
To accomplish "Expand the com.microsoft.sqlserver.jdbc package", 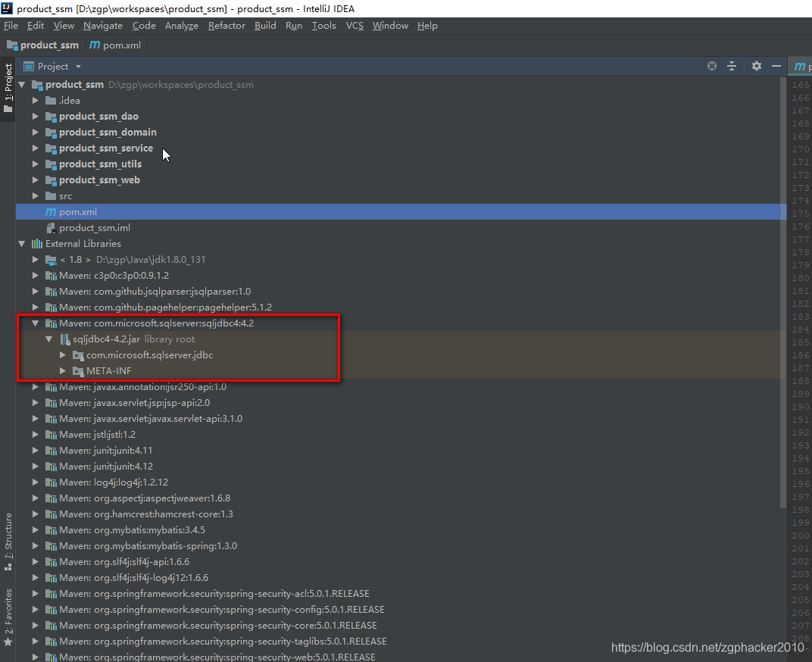I will pos(63,355).
